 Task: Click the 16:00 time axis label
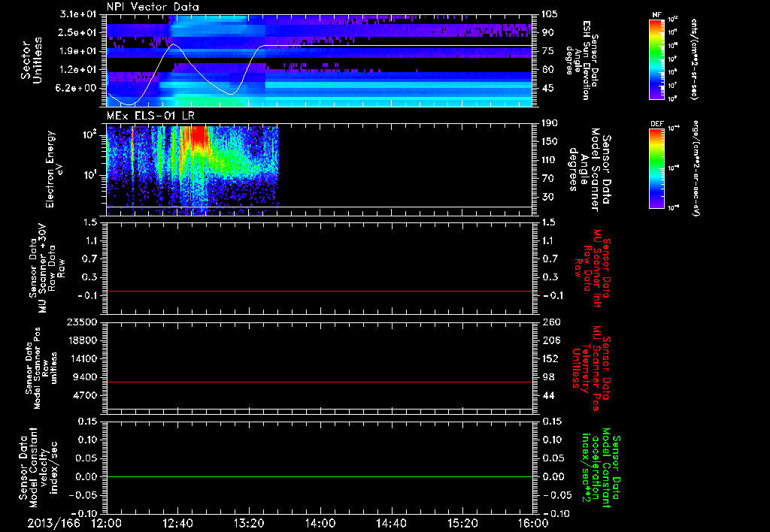click(x=533, y=523)
